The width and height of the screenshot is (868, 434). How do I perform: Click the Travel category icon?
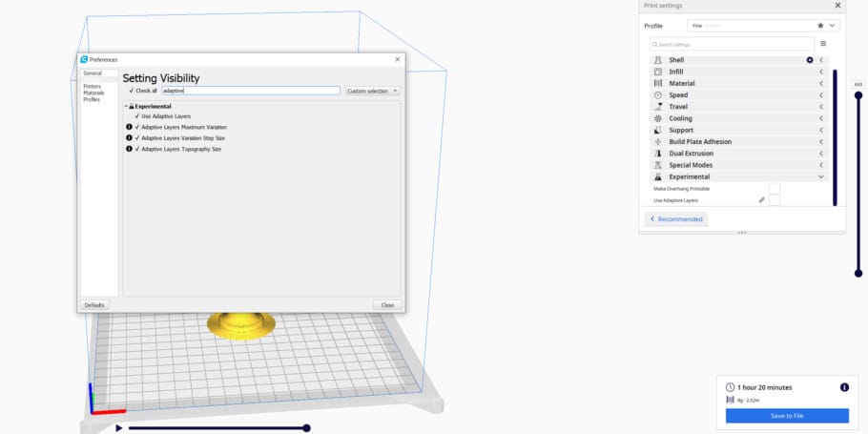click(657, 106)
